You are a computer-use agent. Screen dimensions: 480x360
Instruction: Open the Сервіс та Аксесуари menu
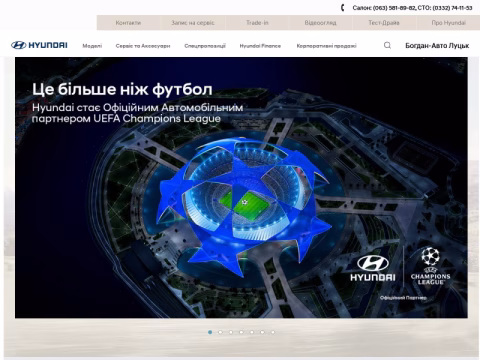click(143, 46)
